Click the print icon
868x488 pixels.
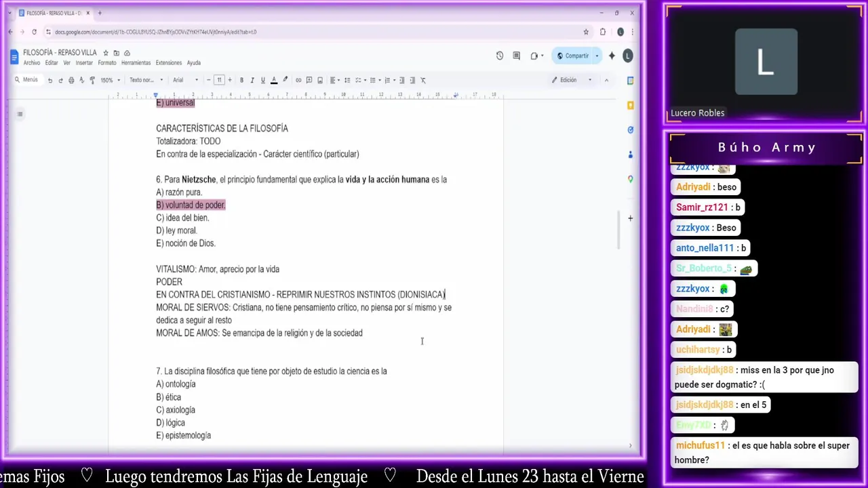71,80
